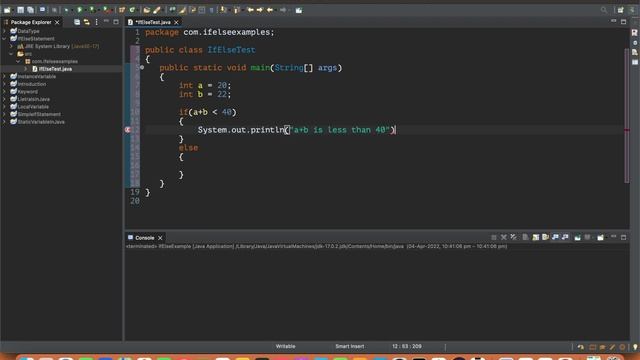Toggle the fold marker beside the main method
The width and height of the screenshot is (640, 360).
[142, 67]
